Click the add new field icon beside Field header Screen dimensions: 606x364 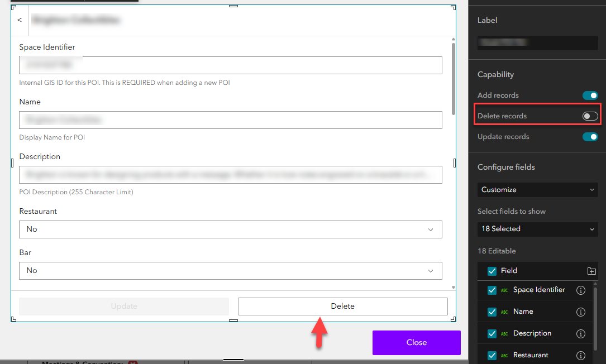[x=591, y=271]
